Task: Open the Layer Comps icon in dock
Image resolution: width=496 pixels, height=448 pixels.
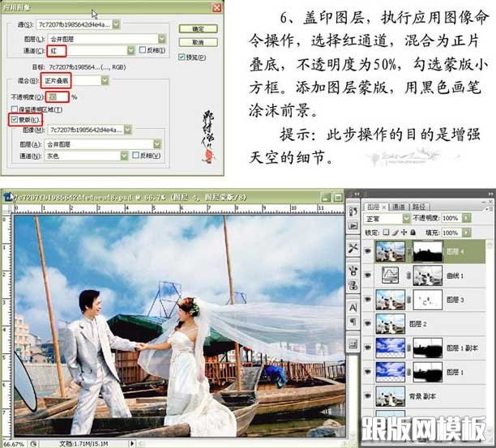Action: pyautogui.click(x=353, y=344)
